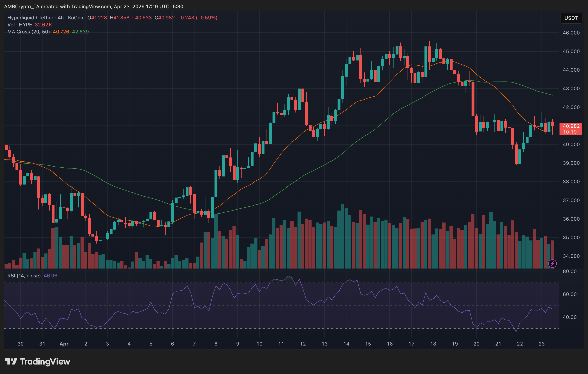Click the TradingView logo icon
This screenshot has height=374, width=588.
coord(11,361)
